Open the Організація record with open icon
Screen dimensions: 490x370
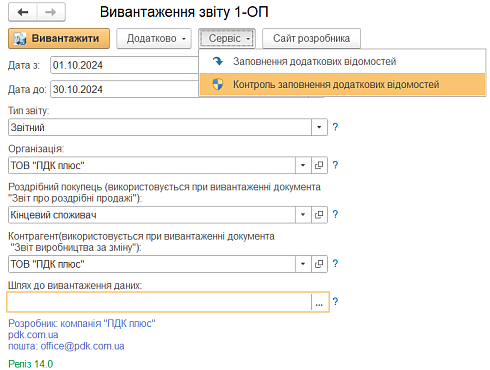[x=319, y=165]
